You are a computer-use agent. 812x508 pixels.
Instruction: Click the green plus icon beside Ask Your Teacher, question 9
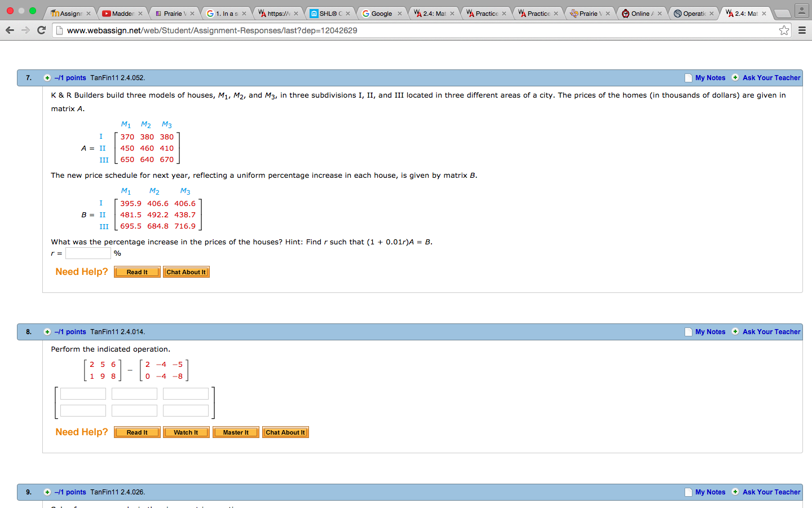pos(735,492)
